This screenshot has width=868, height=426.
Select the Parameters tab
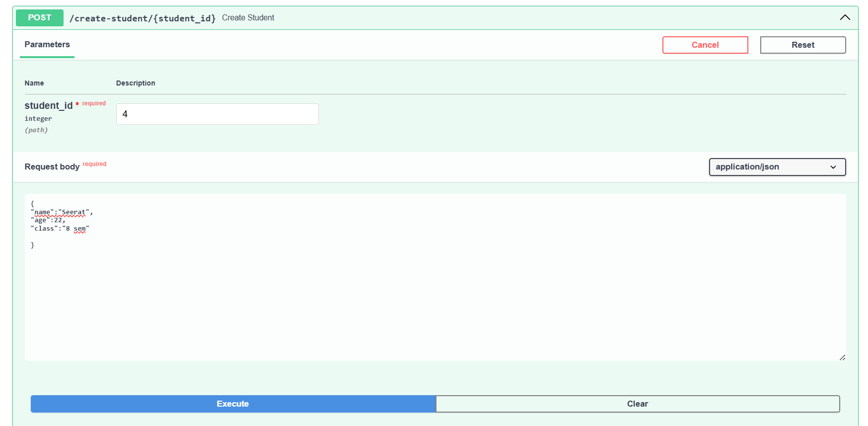click(x=47, y=45)
